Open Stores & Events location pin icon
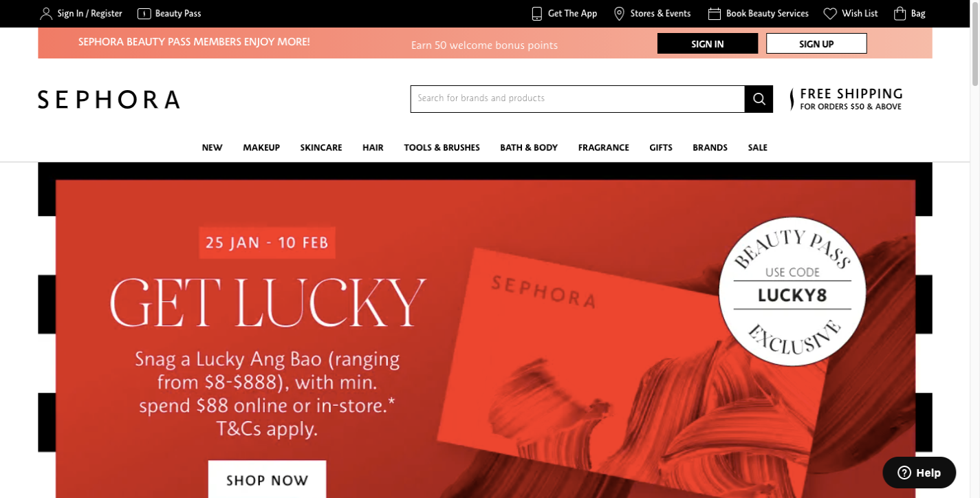 [x=619, y=14]
